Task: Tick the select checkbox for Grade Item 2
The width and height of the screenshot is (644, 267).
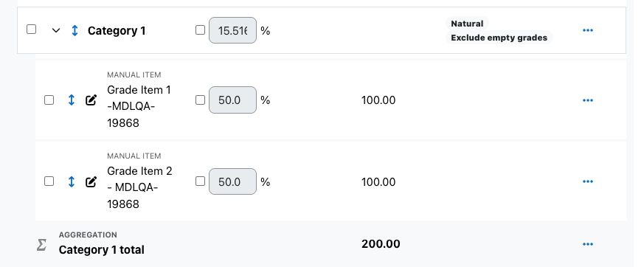Action: 49,181
